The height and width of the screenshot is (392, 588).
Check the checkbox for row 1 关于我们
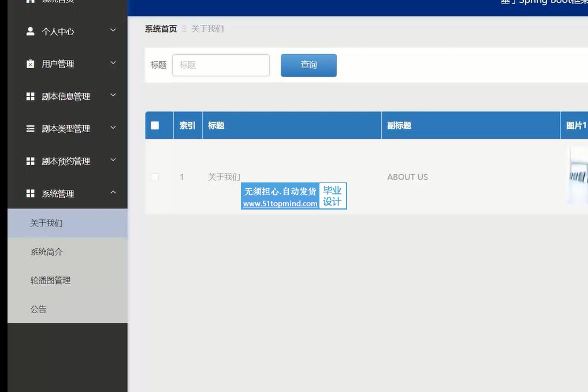point(155,177)
